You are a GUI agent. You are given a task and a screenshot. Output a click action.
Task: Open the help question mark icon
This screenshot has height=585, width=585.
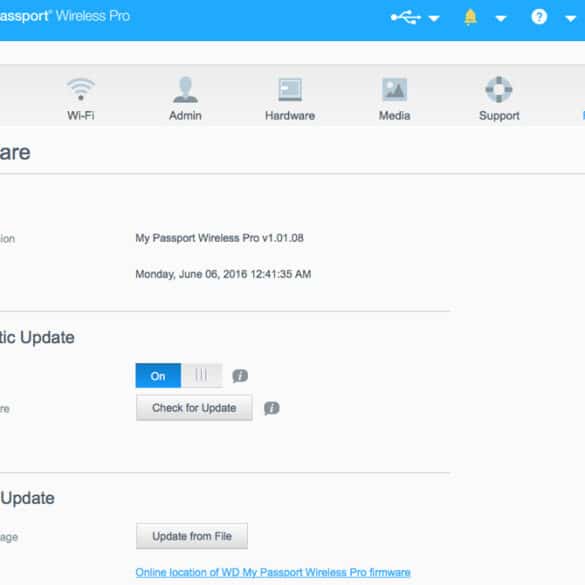point(539,17)
